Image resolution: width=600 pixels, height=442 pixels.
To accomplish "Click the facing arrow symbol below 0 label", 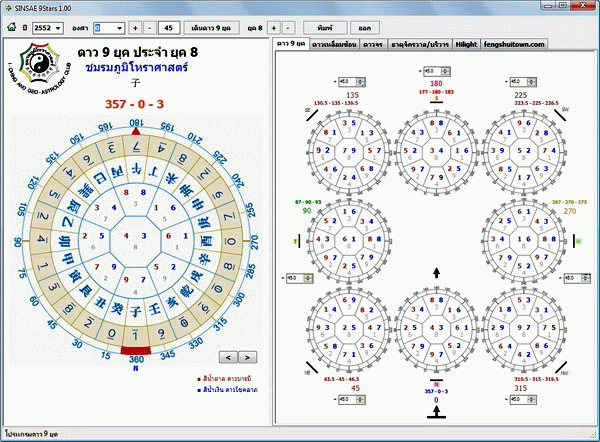I will point(436,412).
